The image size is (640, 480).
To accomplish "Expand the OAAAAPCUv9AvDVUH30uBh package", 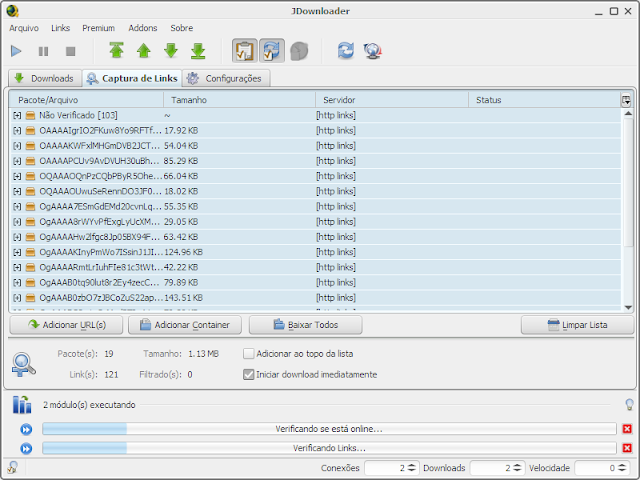I will coord(17,161).
